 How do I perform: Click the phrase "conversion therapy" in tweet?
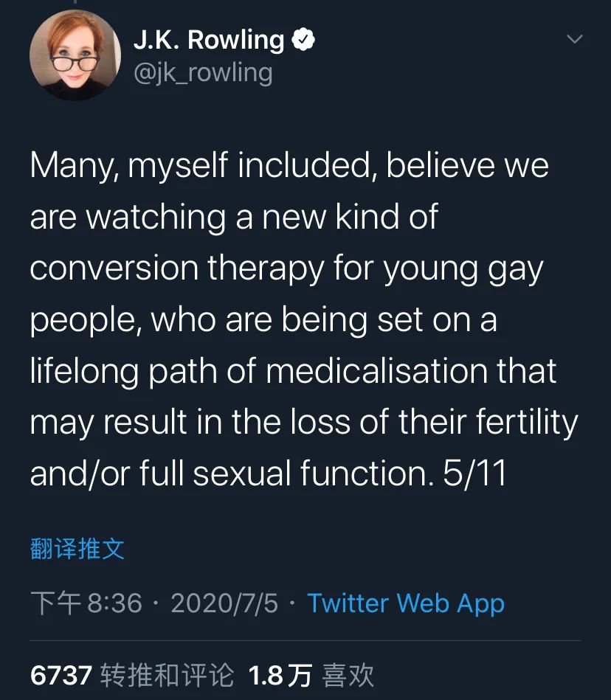pos(176,269)
